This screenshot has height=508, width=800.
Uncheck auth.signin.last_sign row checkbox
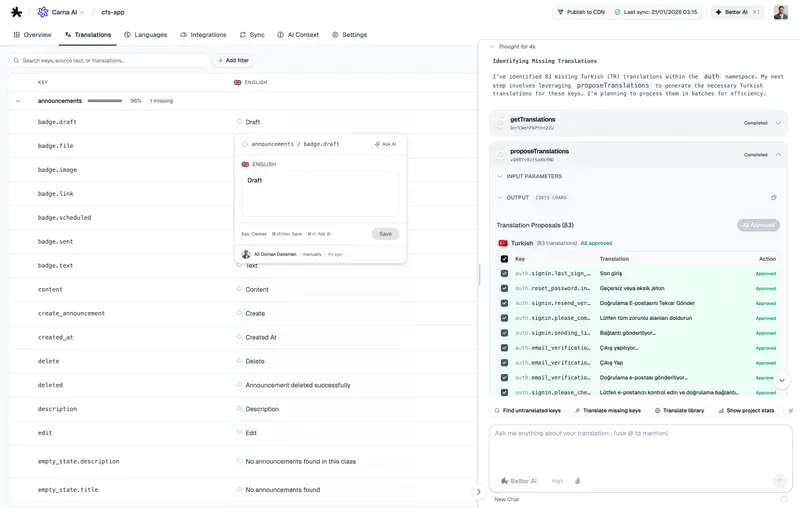tap(504, 273)
